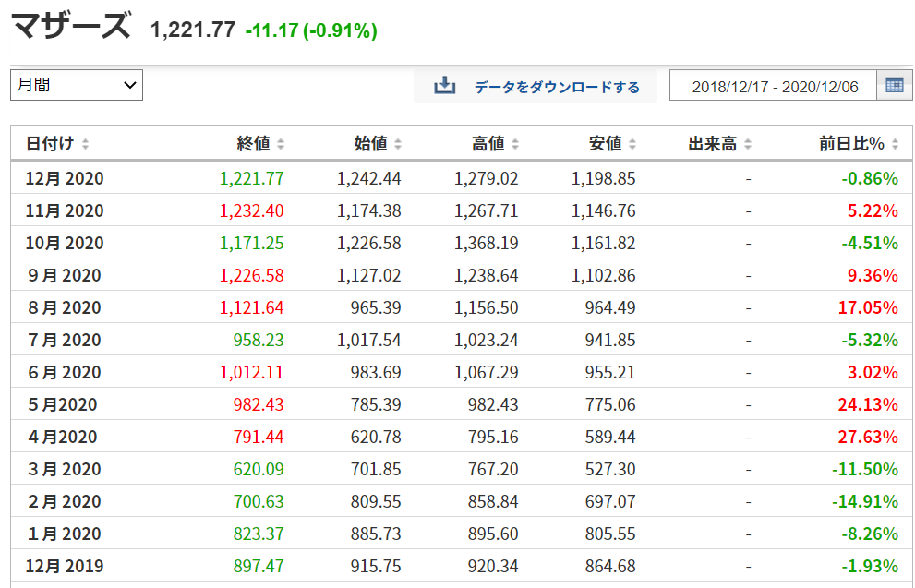The width and height of the screenshot is (915, 588).
Task: Click change percent 24.13%
Action: (x=868, y=404)
